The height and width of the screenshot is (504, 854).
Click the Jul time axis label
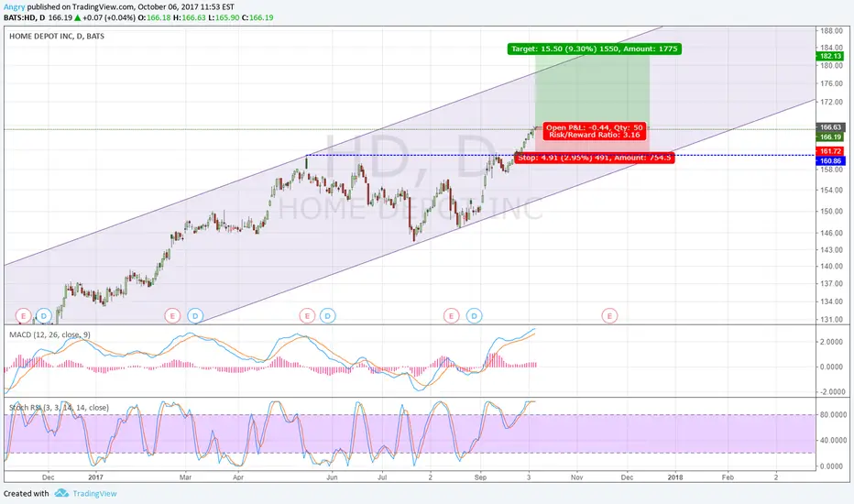382,477
